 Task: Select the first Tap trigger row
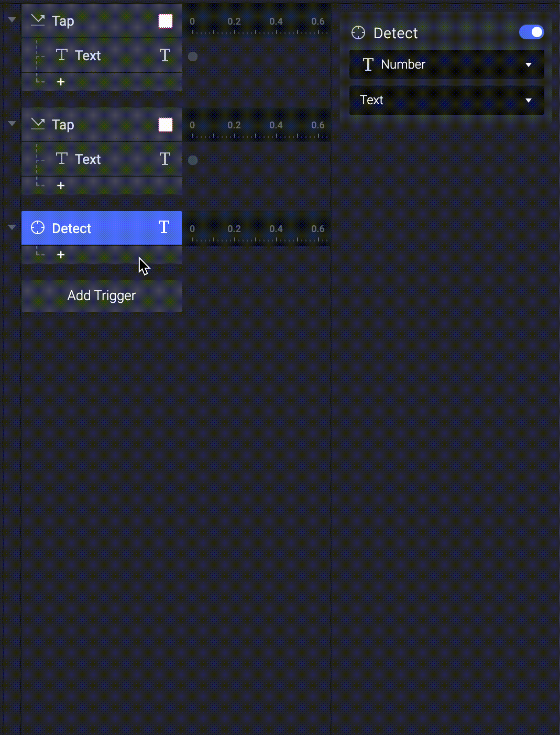tap(102, 21)
